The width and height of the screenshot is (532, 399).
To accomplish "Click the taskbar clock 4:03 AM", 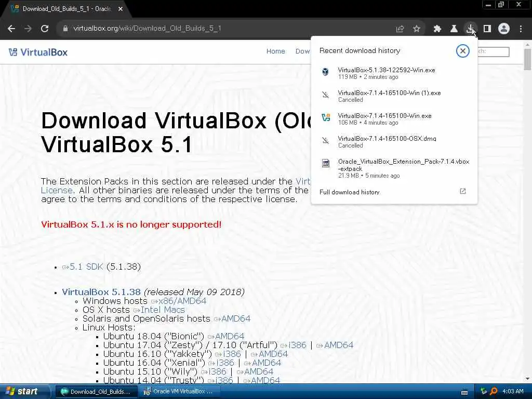I will click(x=513, y=391).
